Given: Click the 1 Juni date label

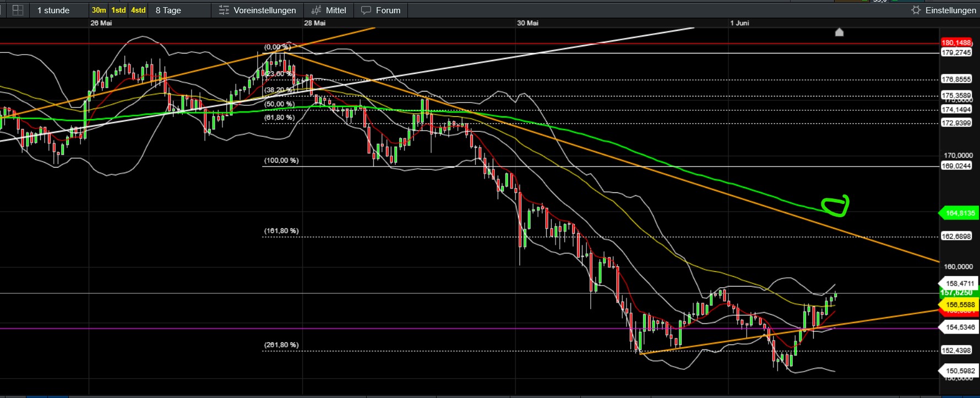Looking at the screenshot, I should tap(740, 23).
